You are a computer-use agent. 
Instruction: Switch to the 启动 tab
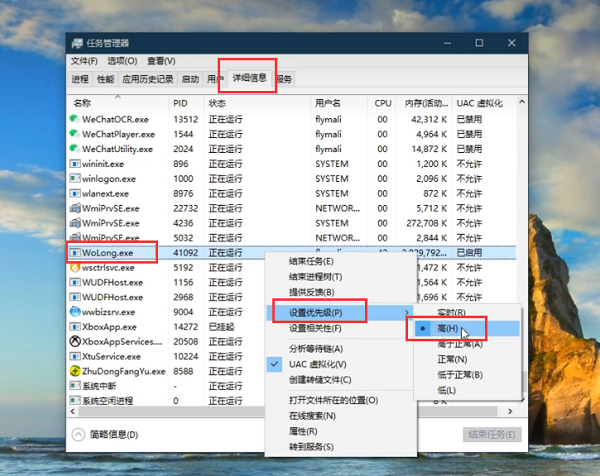(190, 79)
